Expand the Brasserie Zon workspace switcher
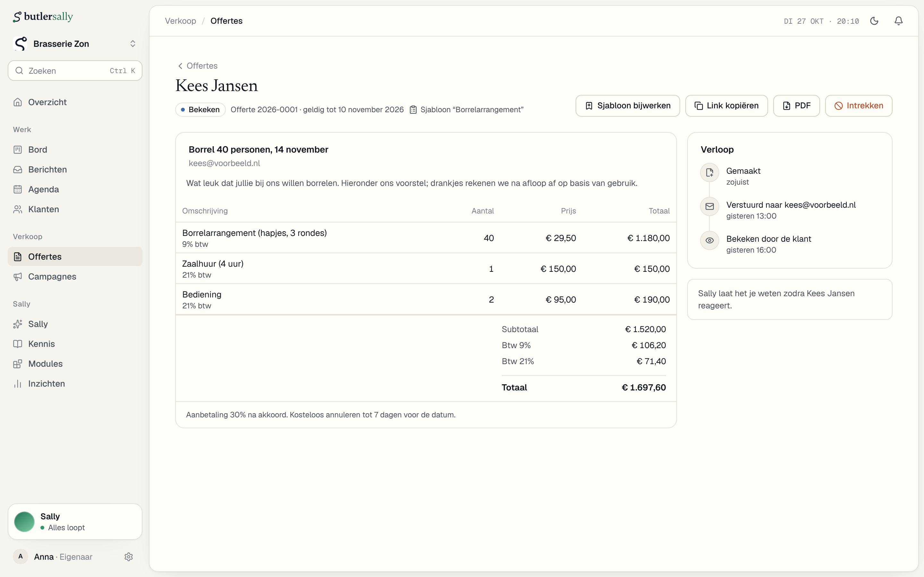Screen dimensions: 924x577 [75, 44]
